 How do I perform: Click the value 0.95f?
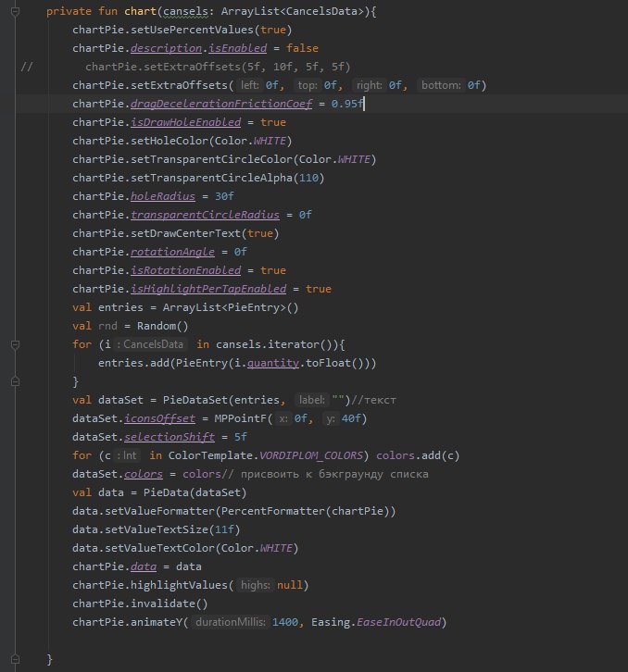coord(346,105)
